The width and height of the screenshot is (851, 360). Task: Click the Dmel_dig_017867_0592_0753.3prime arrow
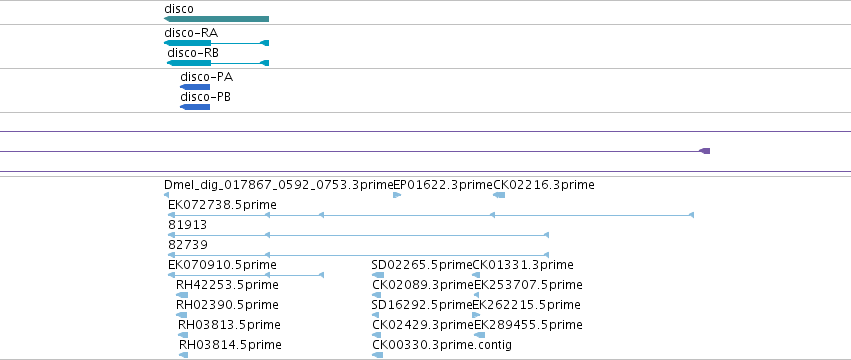pos(166,195)
